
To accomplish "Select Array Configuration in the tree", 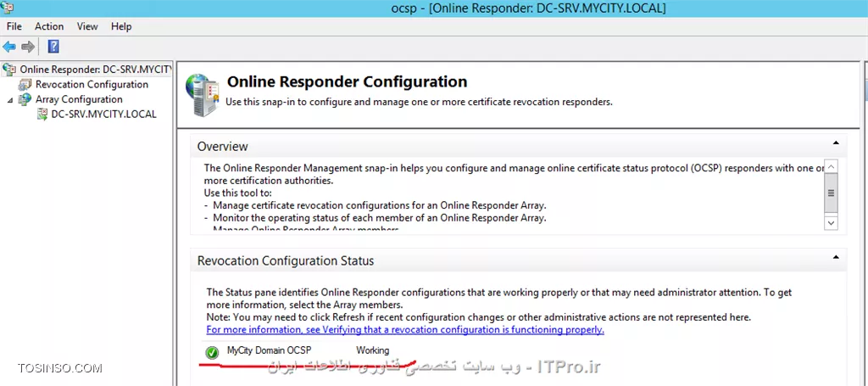I will click(79, 99).
